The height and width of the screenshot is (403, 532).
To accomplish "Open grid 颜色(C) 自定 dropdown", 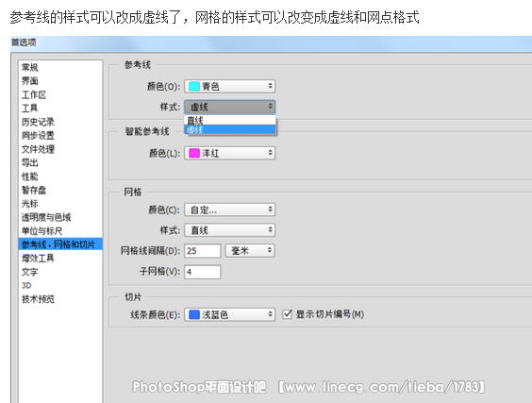I will pyautogui.click(x=230, y=210).
